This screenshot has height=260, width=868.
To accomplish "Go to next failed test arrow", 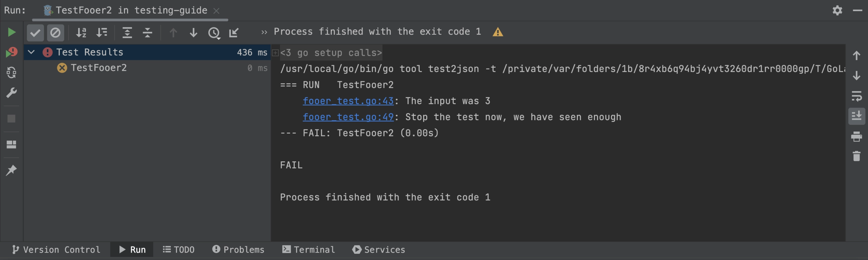I will (x=193, y=33).
